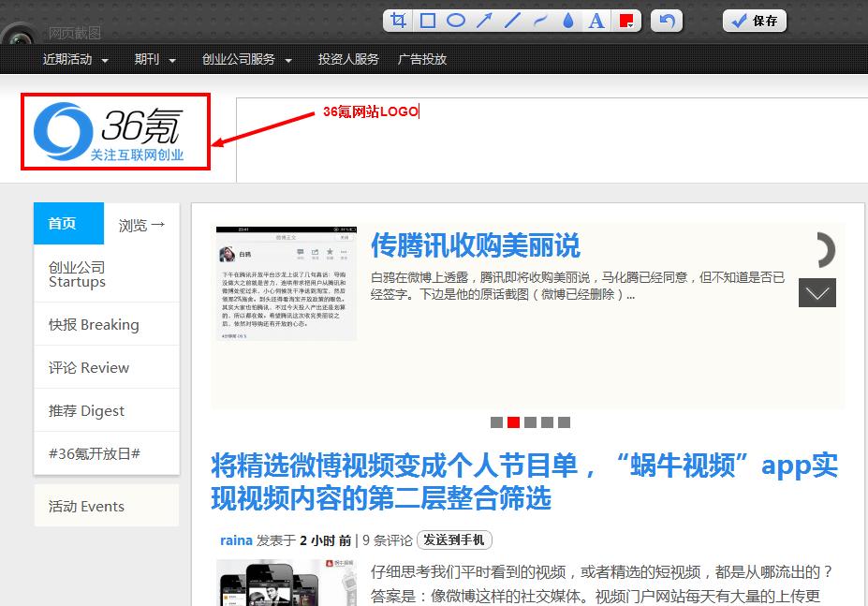Open the 创业公司服务 dropdown menu
Image resolution: width=868 pixels, height=606 pixels.
(246, 59)
